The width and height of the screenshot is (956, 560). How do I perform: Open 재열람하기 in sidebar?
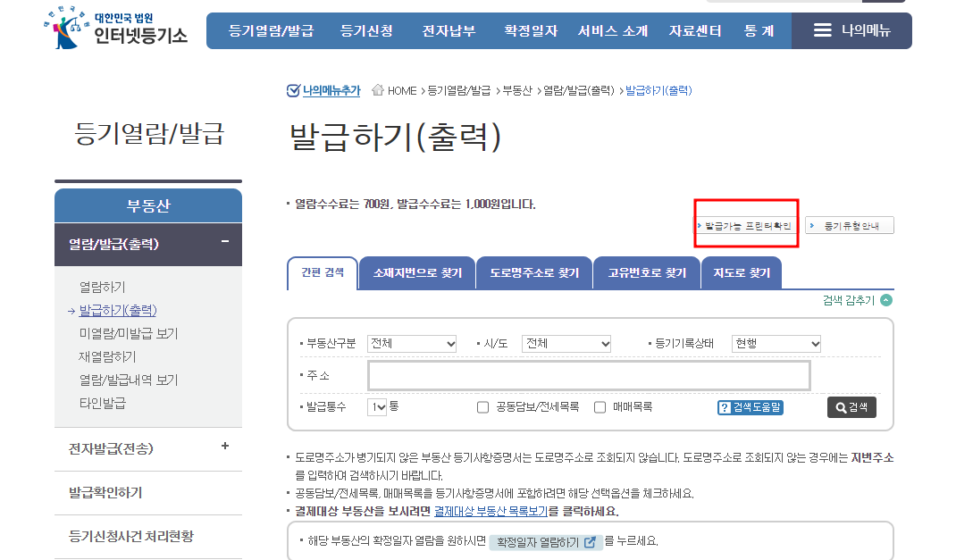point(108,356)
